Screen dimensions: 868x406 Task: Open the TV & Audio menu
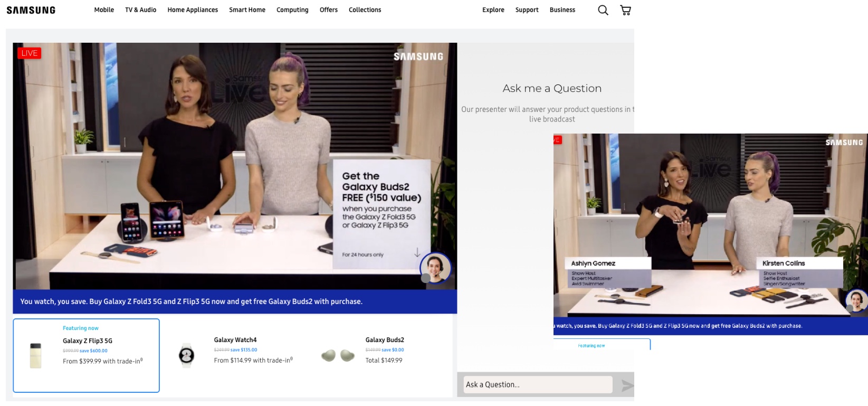click(x=140, y=10)
